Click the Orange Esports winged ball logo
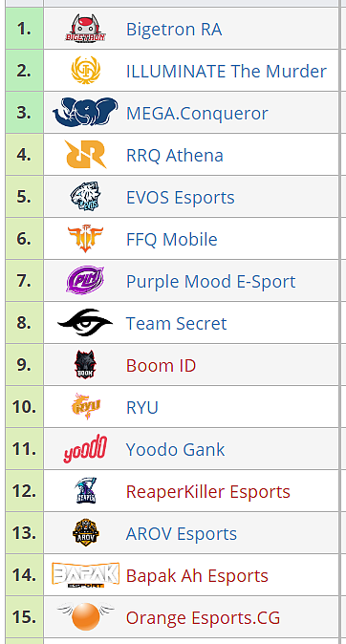Image resolution: width=346 pixels, height=644 pixels. pyautogui.click(x=85, y=616)
